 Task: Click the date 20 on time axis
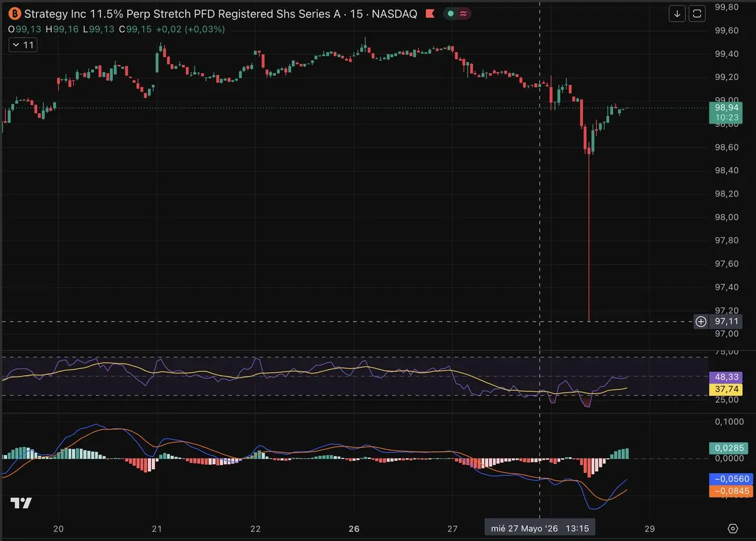[x=59, y=528]
